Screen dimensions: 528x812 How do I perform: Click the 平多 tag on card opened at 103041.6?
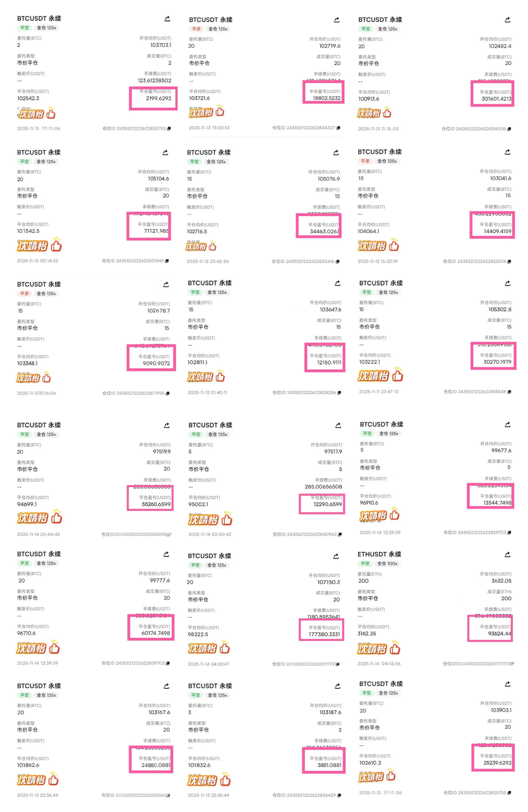(x=365, y=161)
